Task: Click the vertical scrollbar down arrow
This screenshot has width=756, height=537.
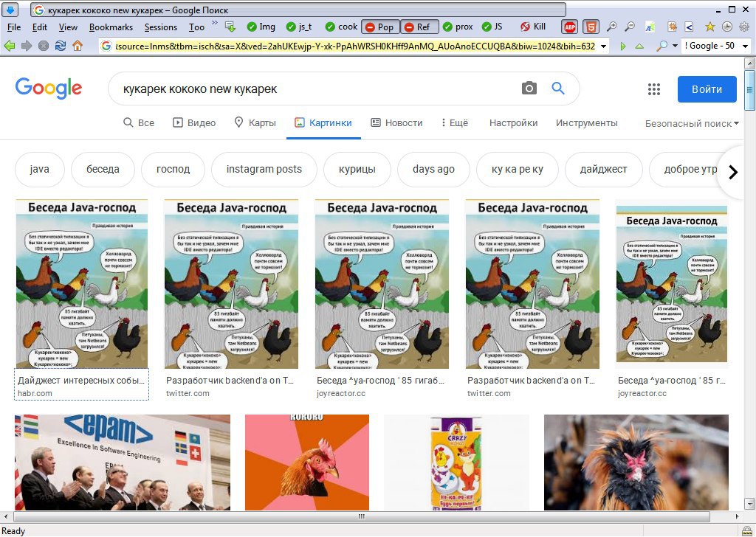Action: tap(750, 505)
